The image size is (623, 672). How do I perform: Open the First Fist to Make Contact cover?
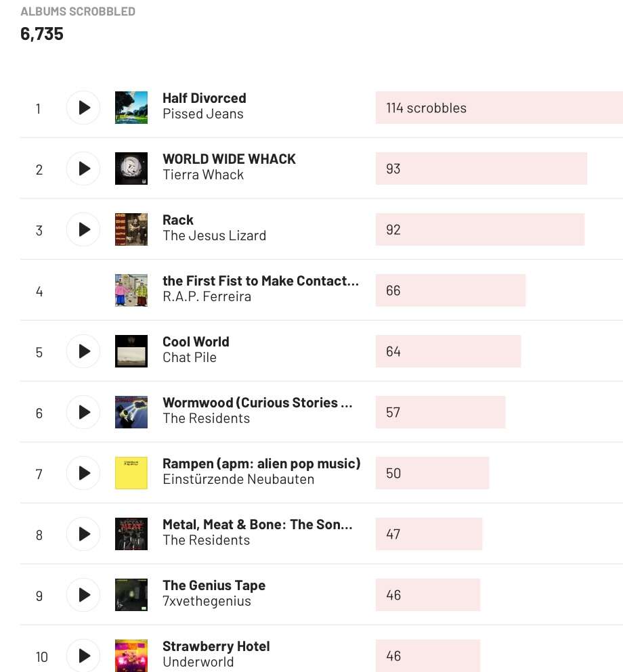(131, 290)
